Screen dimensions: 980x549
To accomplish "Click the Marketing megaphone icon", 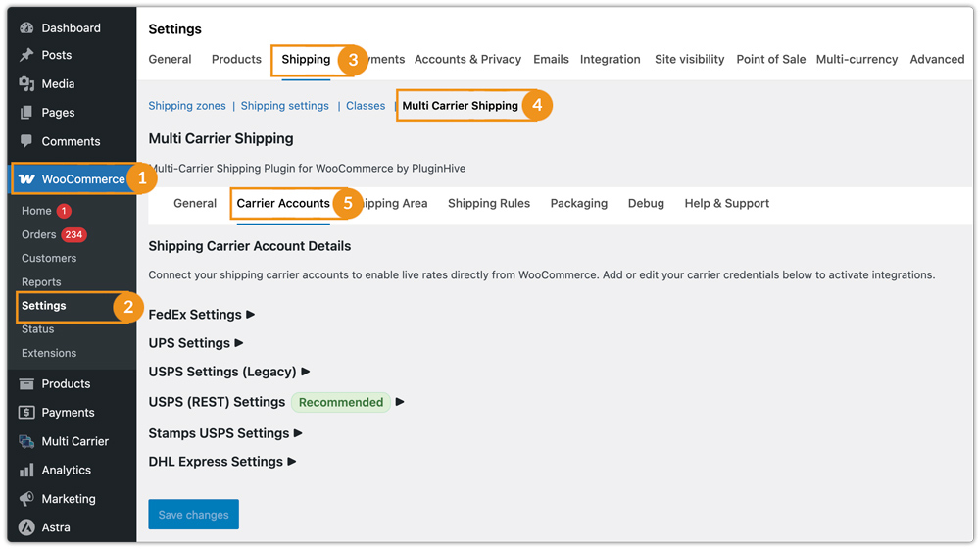I will [x=26, y=499].
